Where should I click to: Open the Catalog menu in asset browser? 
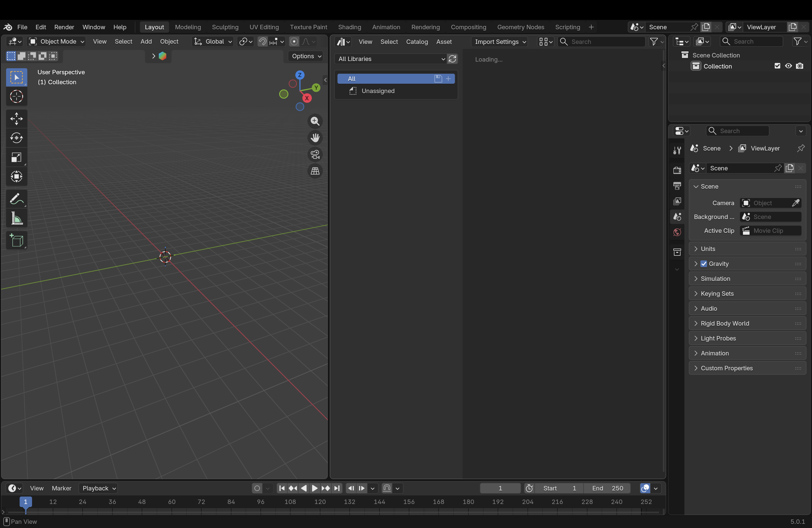click(x=416, y=42)
